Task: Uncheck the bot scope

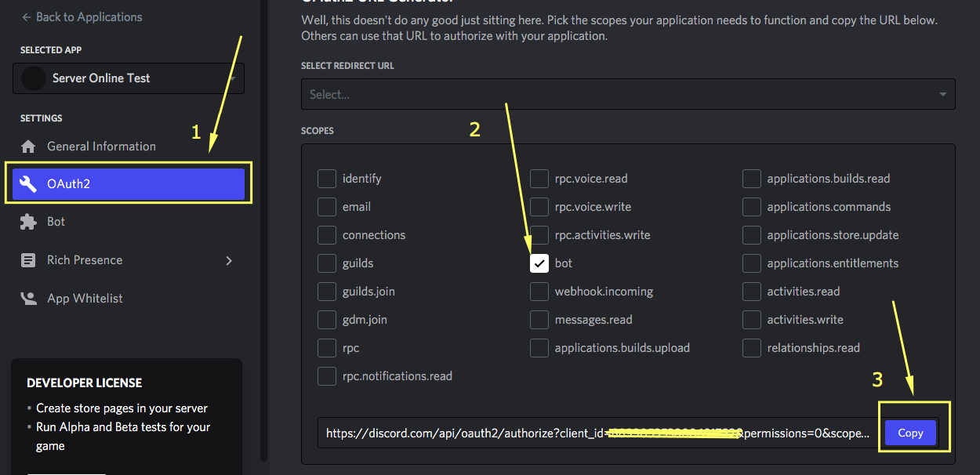Action: coord(539,263)
